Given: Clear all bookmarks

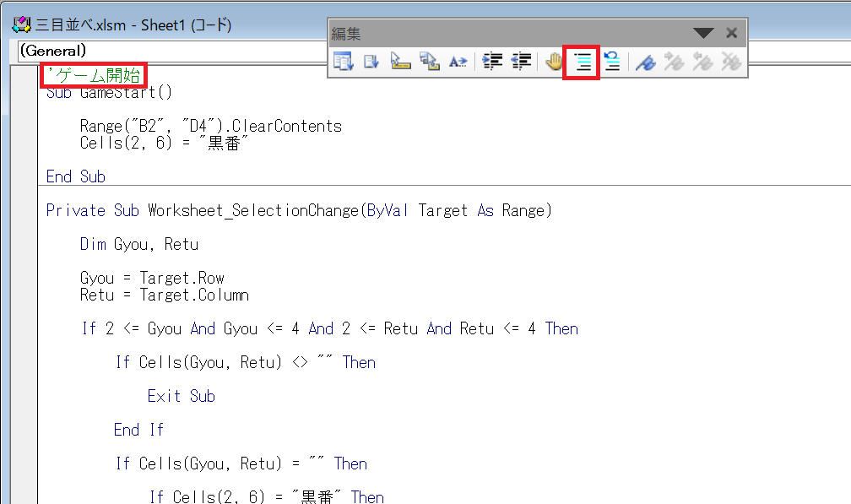Looking at the screenshot, I should coord(732,62).
